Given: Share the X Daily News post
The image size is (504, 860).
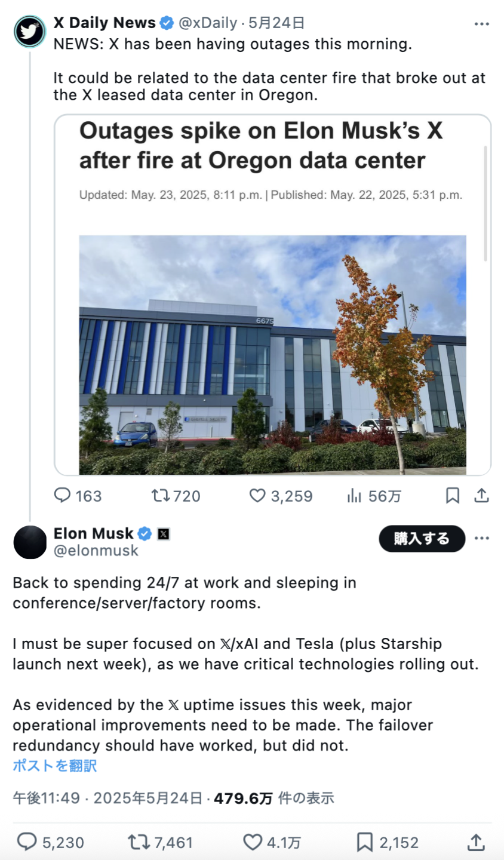Looking at the screenshot, I should (x=482, y=496).
